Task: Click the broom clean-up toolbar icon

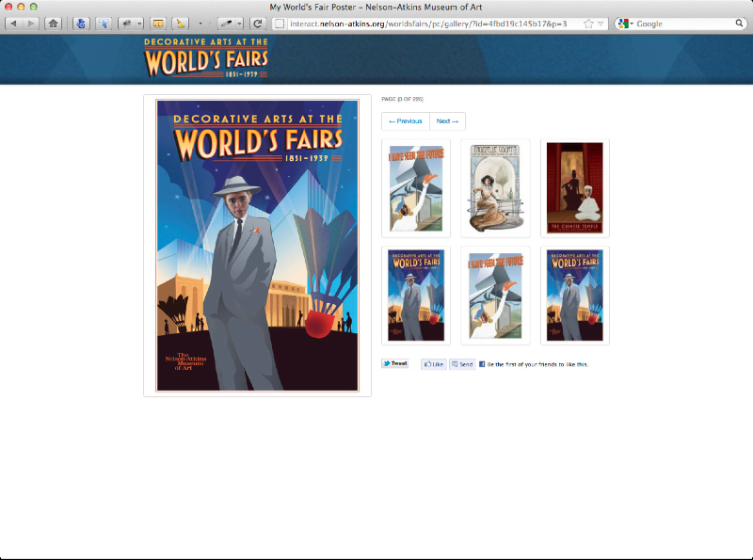Action: (180, 24)
